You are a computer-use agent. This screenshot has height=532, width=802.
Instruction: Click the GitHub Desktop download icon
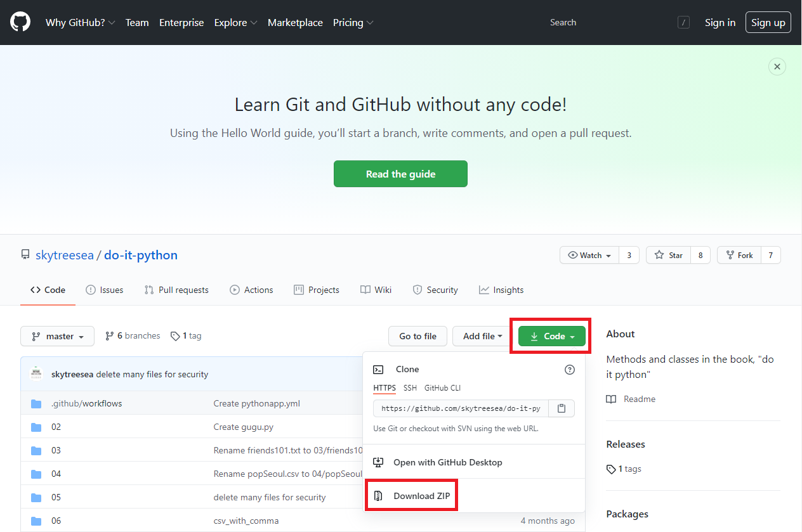coord(378,462)
